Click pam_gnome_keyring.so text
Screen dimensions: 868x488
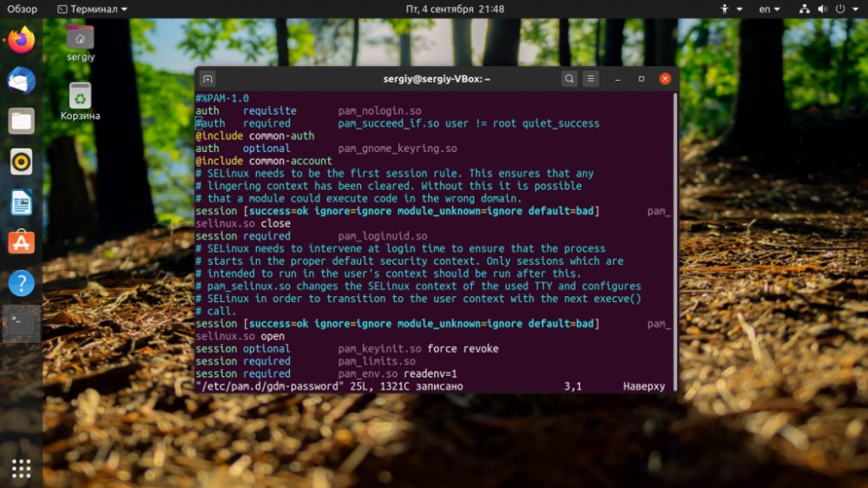[x=398, y=148]
